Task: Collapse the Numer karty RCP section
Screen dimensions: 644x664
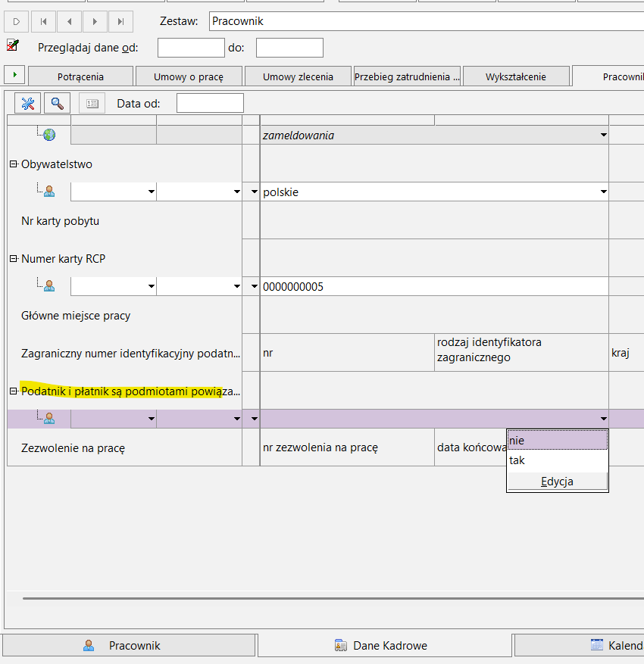Action: click(x=13, y=259)
